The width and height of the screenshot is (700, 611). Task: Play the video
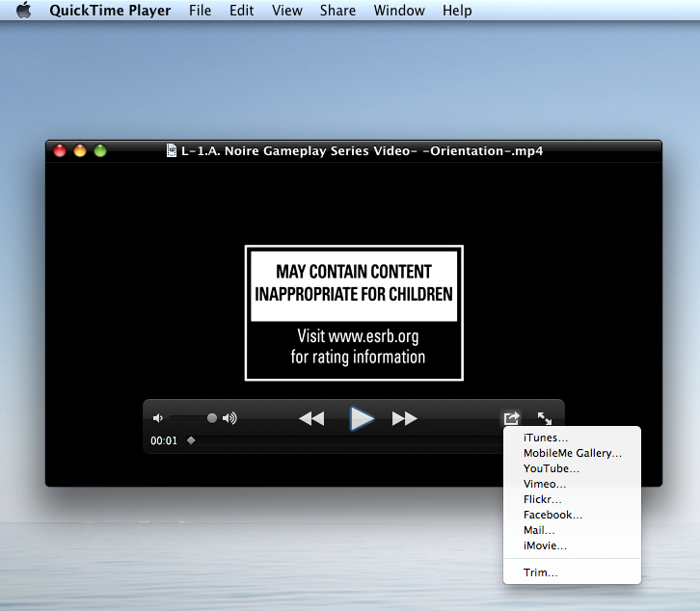[362, 418]
